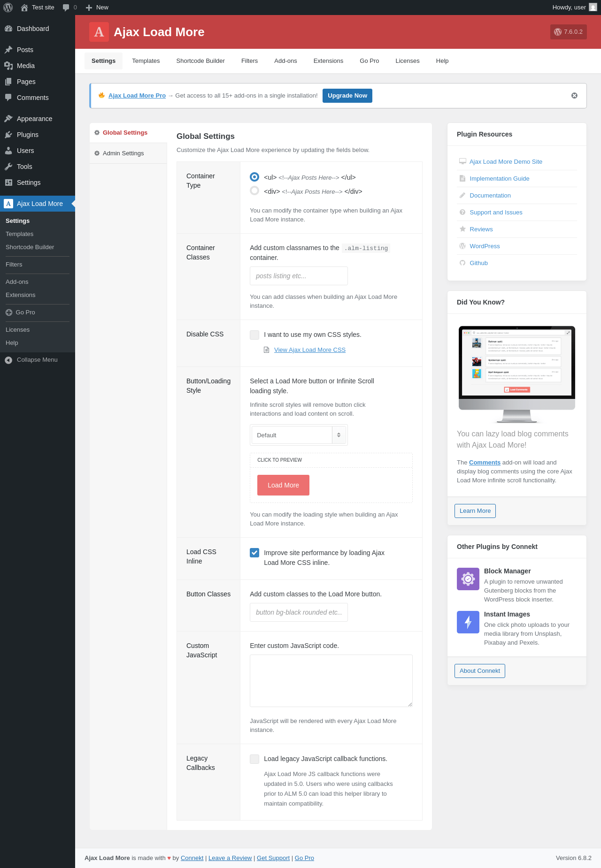601x868 pixels.
Task: Open the Support and Issues link
Action: click(496, 213)
